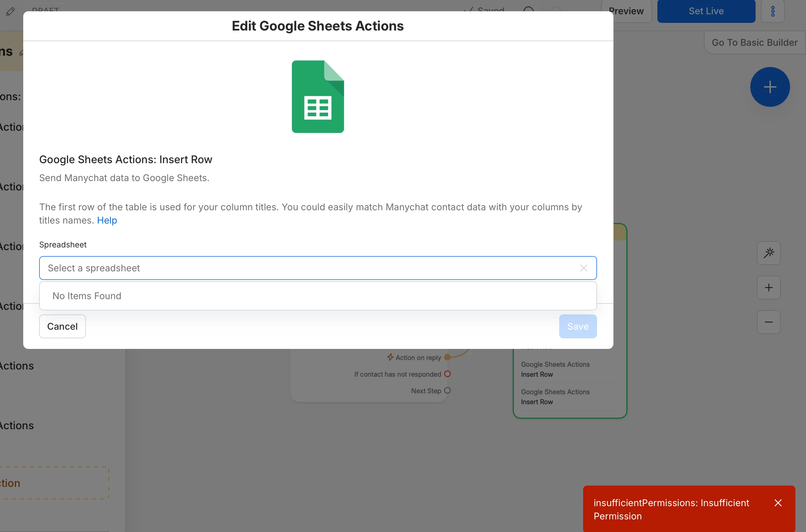Click the 'Google Sheets Actions: Insert Row' heading
This screenshot has width=806, height=532.
(125, 160)
